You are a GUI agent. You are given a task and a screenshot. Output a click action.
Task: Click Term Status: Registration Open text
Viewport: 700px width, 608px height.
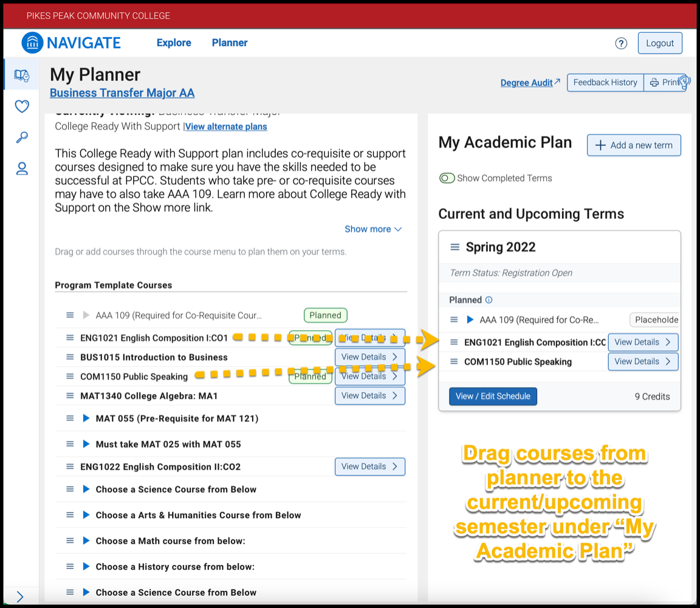coord(511,273)
